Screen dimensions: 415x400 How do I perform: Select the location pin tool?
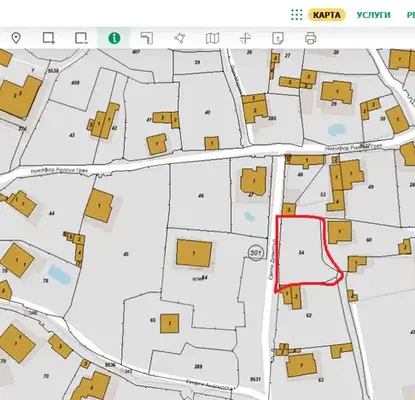coord(16,38)
